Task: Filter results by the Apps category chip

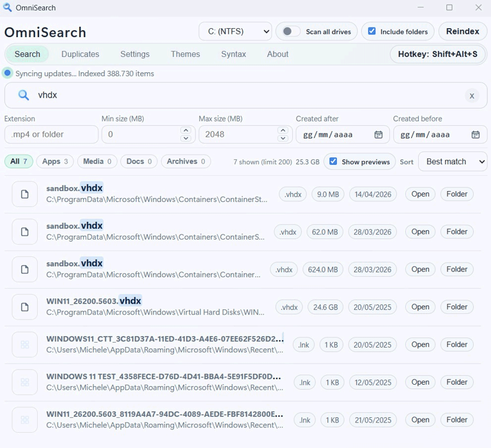Action: 55,162
